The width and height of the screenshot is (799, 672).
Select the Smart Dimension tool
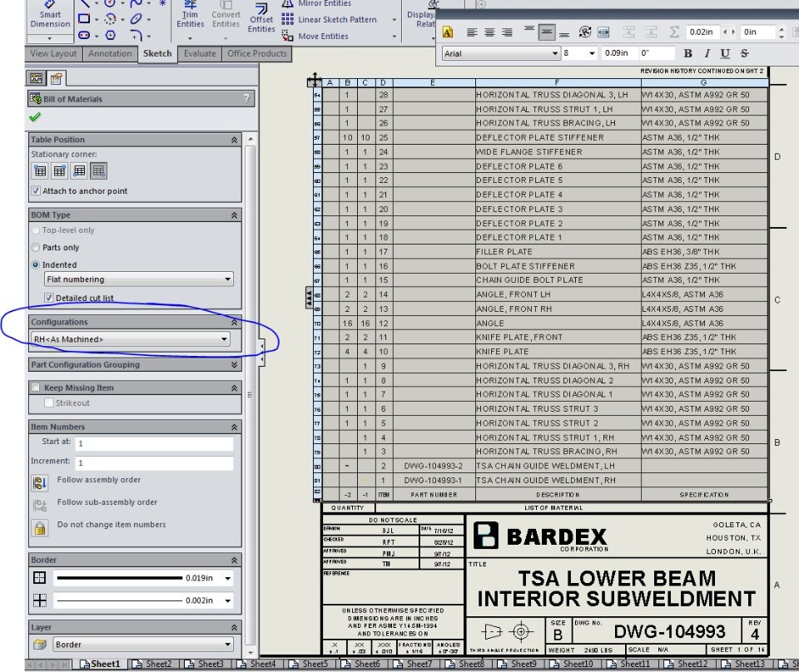[50, 19]
